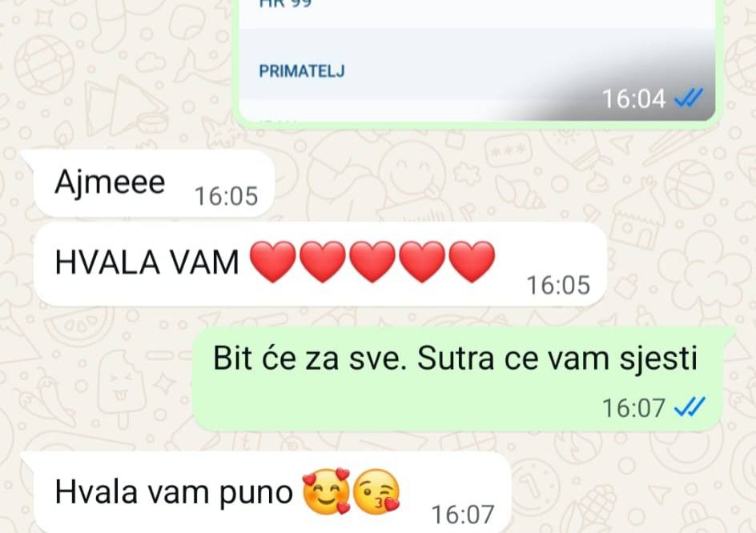
Task: Tap 16:07 timestamp on green bubble
Action: click(633, 407)
